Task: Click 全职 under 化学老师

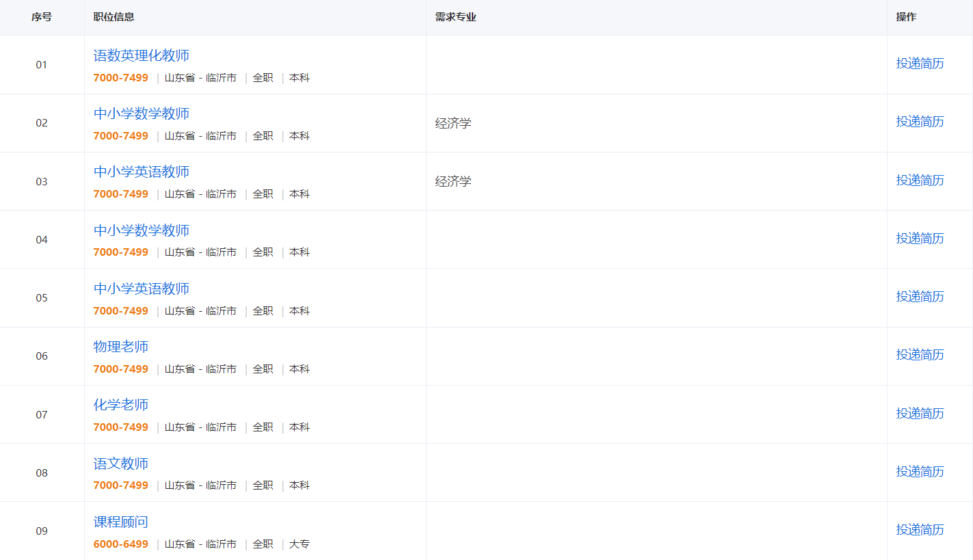Action: tap(263, 427)
